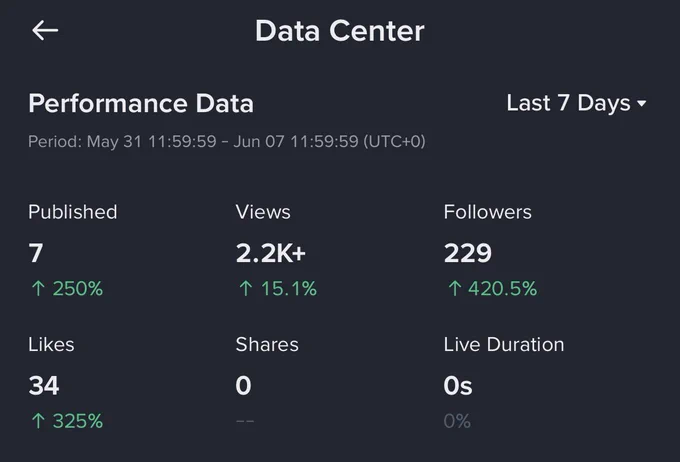Tap the Published count of 7
Image resolution: width=680 pixels, height=462 pixels.
pos(36,253)
